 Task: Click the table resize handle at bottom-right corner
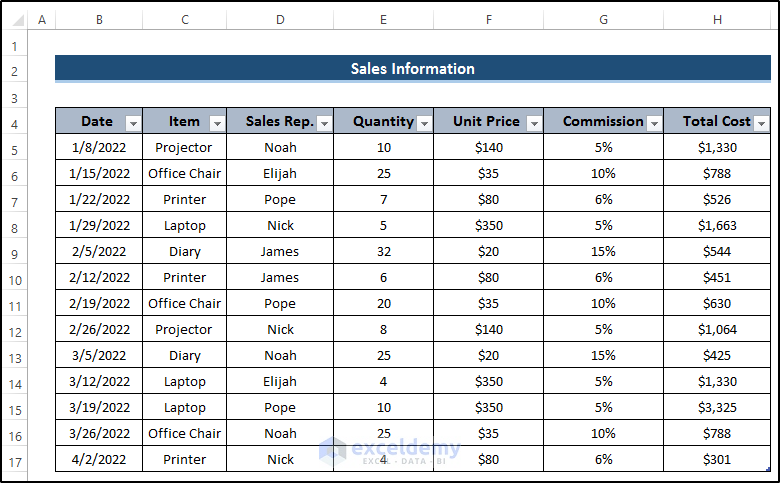(x=768, y=469)
